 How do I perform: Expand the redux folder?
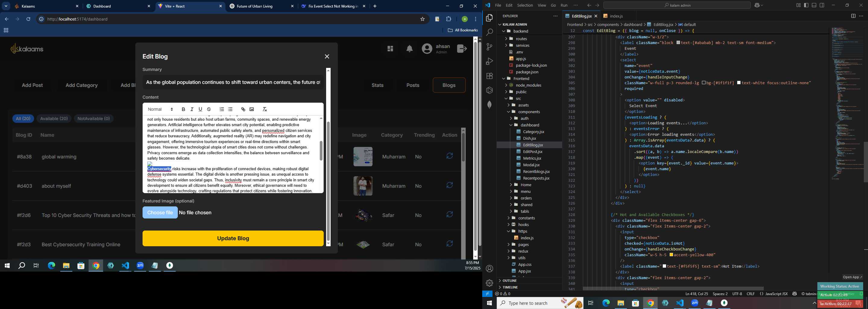[508, 251]
